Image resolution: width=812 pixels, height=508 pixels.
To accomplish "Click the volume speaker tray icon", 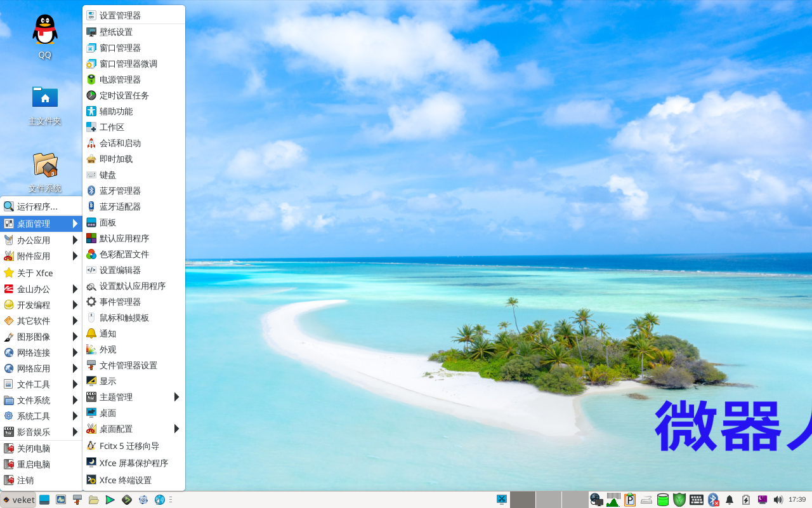I will coord(778,500).
